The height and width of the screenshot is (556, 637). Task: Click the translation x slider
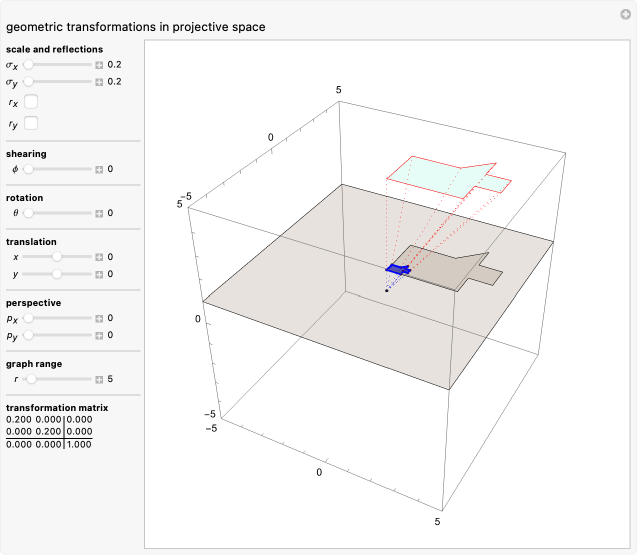coord(57,257)
